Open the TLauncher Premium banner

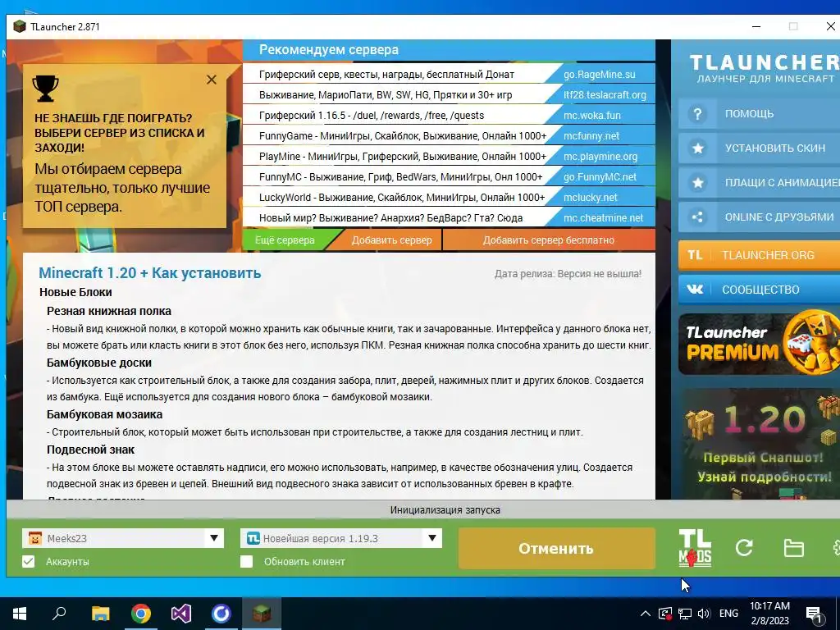click(759, 344)
